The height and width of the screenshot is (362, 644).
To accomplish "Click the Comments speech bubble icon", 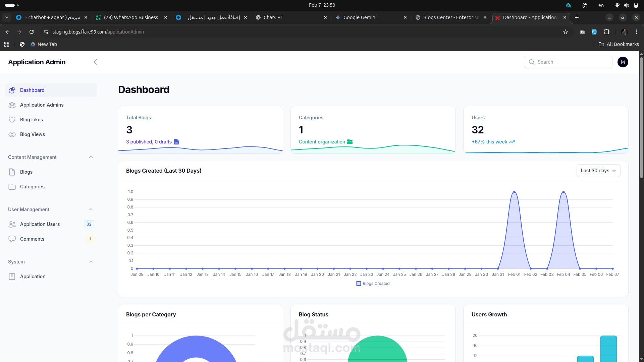I will pyautogui.click(x=12, y=239).
